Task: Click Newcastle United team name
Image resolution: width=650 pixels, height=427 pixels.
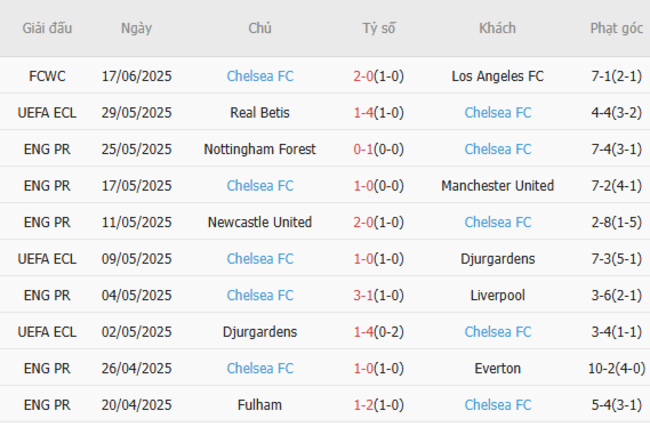Action: click(260, 222)
